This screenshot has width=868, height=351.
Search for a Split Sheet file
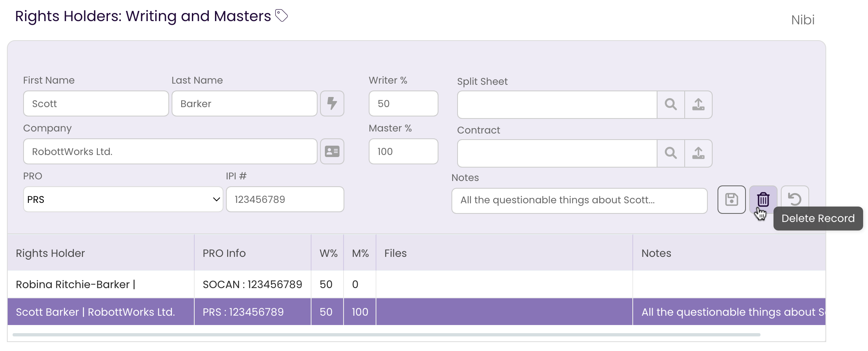coord(671,105)
